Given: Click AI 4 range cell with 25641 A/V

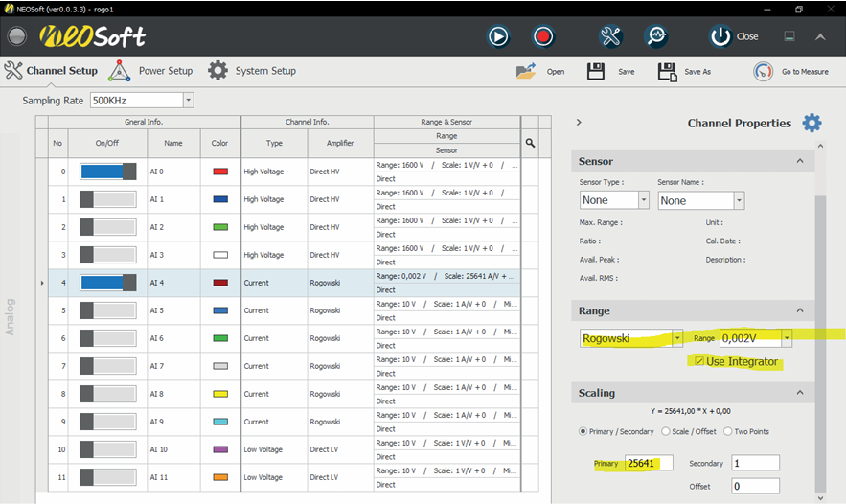Looking at the screenshot, I should (x=446, y=276).
